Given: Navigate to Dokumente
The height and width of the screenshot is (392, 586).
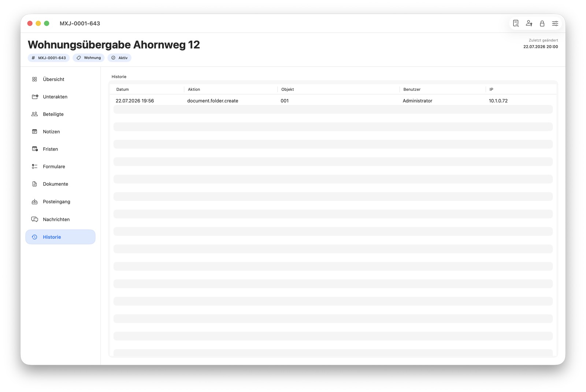Looking at the screenshot, I should click(60, 184).
